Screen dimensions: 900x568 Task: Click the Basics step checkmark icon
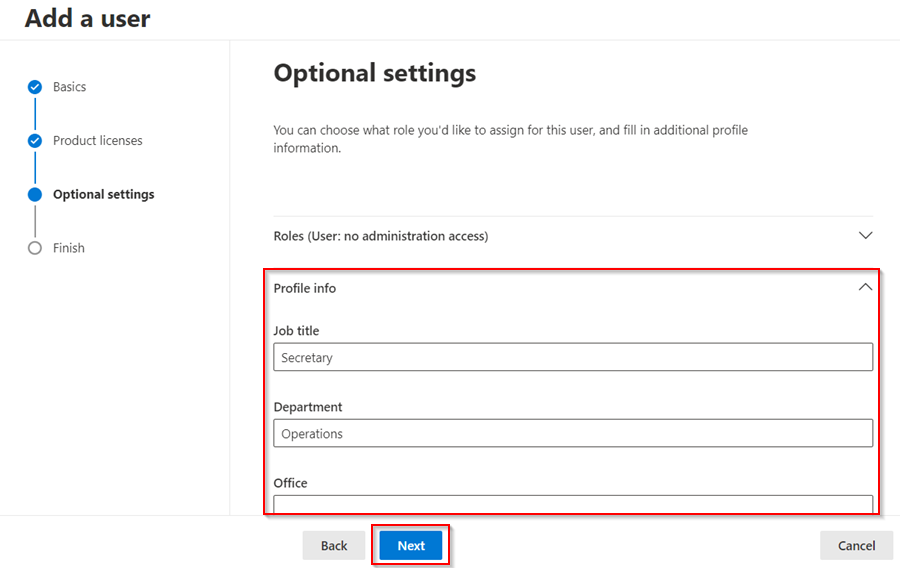(35, 87)
